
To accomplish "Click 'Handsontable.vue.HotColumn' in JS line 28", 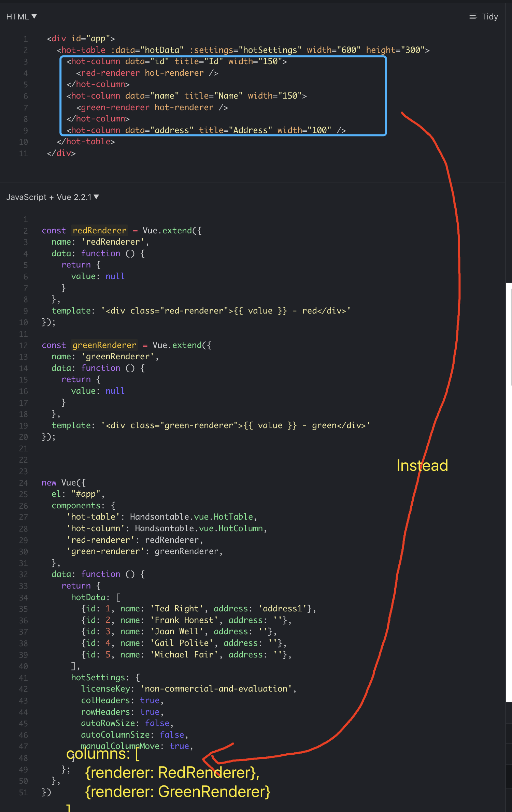I will 199,528.
